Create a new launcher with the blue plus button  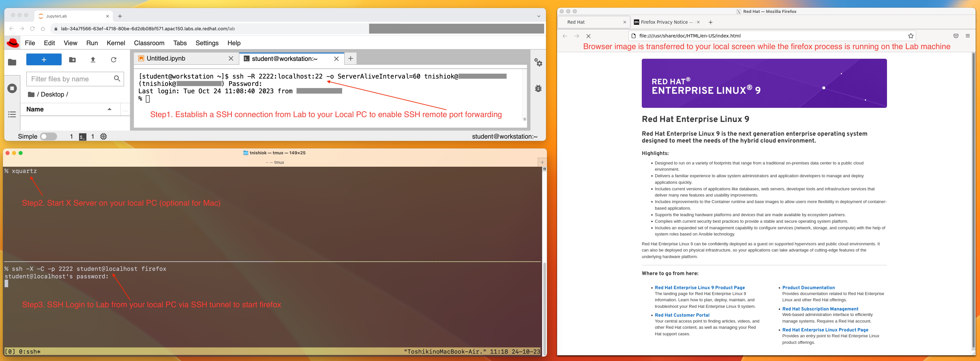click(44, 59)
